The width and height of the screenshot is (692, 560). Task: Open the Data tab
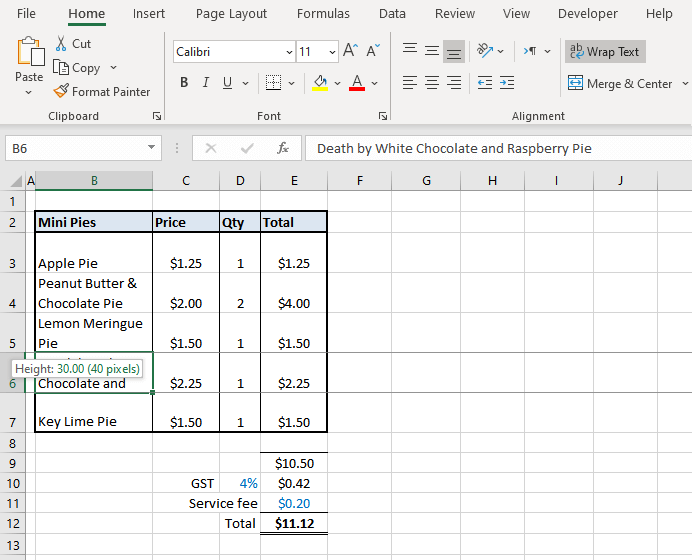392,13
